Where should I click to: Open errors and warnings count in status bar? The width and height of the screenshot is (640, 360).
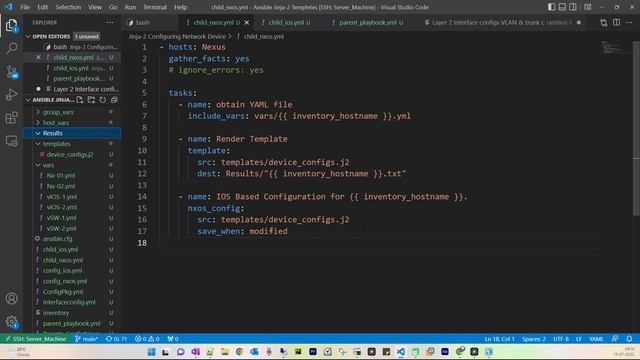coord(147,339)
